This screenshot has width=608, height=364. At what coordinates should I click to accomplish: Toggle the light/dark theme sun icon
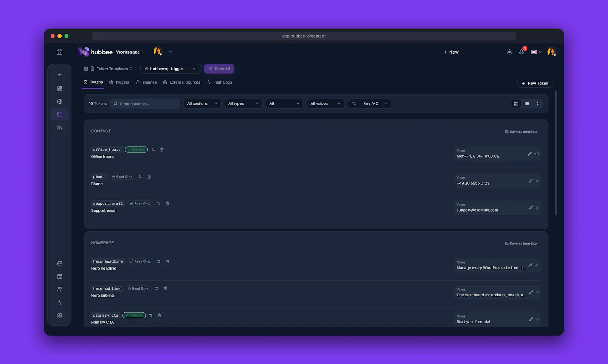pos(510,52)
